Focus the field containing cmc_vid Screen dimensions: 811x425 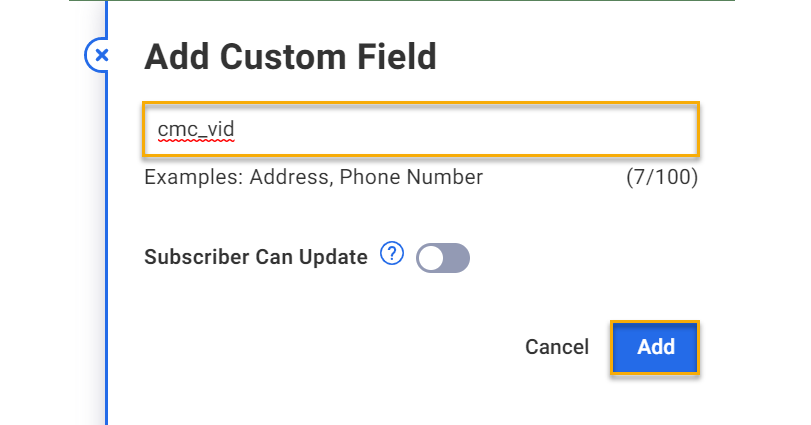point(420,129)
